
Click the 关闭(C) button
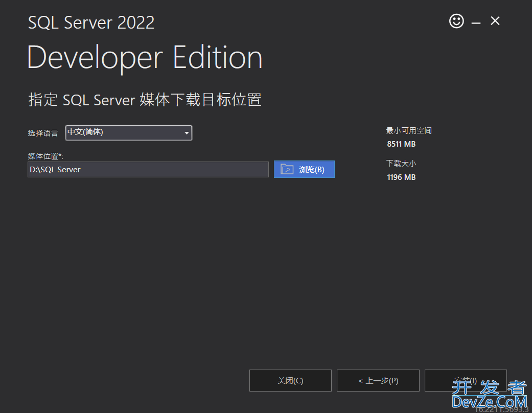point(290,380)
